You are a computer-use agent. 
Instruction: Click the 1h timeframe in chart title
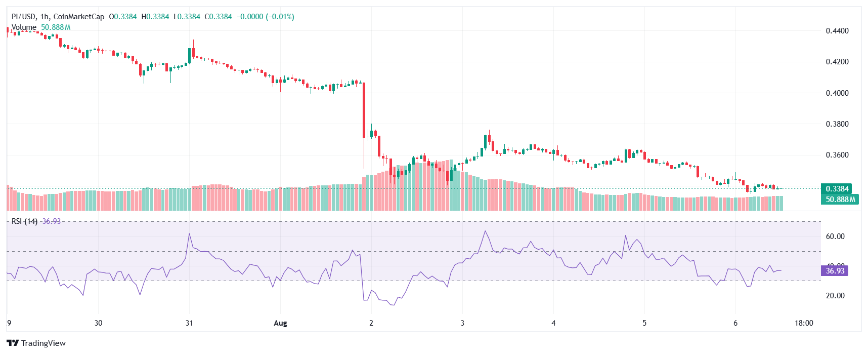tap(45, 17)
